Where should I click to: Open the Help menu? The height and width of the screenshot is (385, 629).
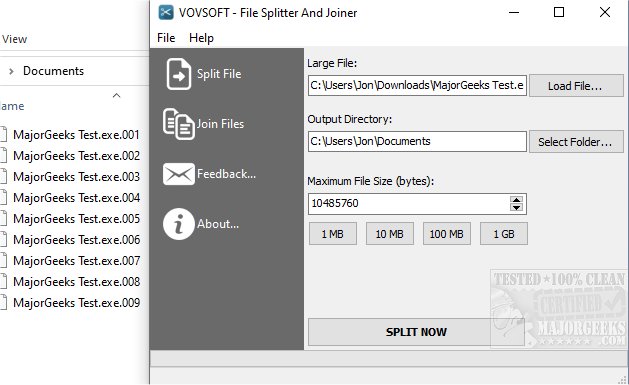(201, 38)
